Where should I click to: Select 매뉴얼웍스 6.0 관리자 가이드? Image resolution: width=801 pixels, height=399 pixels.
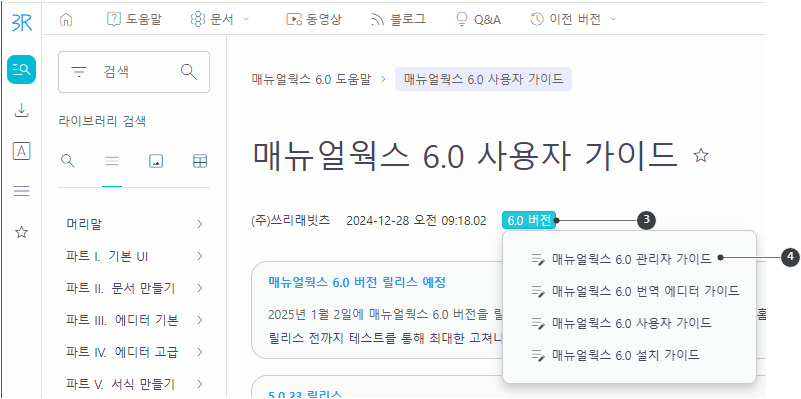point(621,259)
